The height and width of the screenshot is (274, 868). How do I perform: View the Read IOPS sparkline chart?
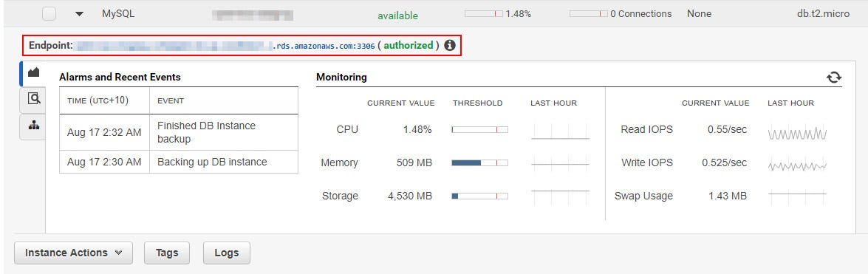797,131
